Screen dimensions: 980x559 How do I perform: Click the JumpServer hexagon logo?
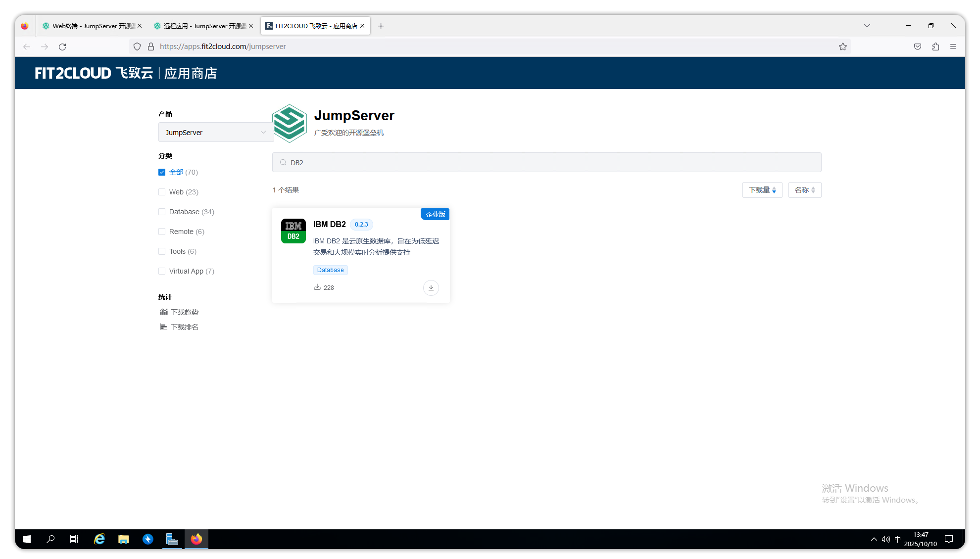pyautogui.click(x=290, y=123)
